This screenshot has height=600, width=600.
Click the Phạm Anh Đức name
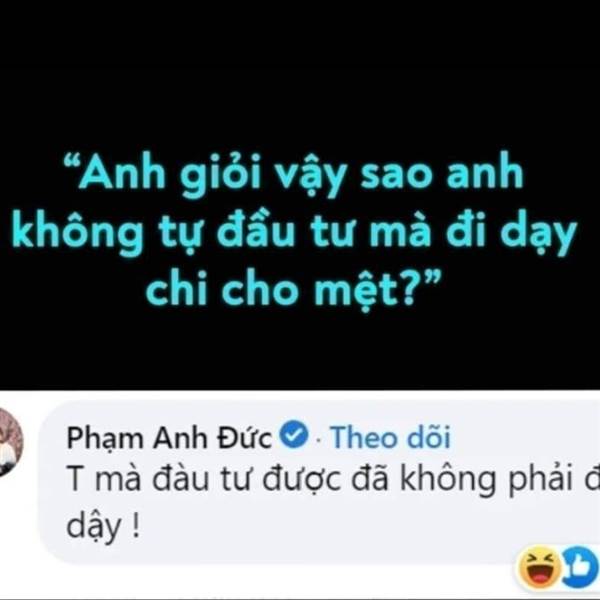[x=169, y=438]
